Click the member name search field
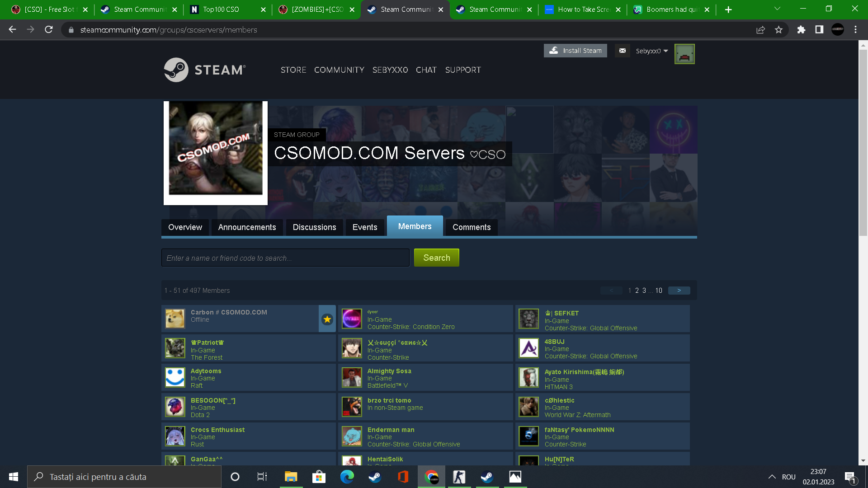Image resolution: width=868 pixels, height=488 pixels. click(x=285, y=258)
